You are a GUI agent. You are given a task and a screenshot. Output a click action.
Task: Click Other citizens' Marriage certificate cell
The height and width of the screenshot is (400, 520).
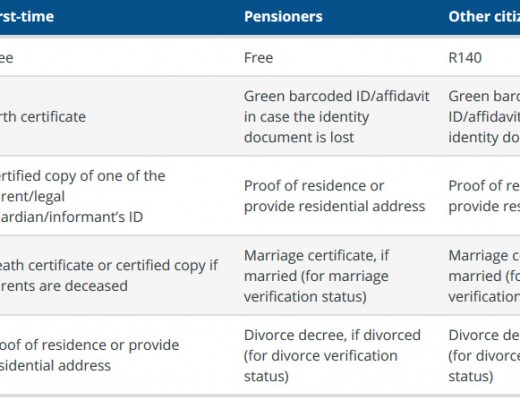(484, 276)
